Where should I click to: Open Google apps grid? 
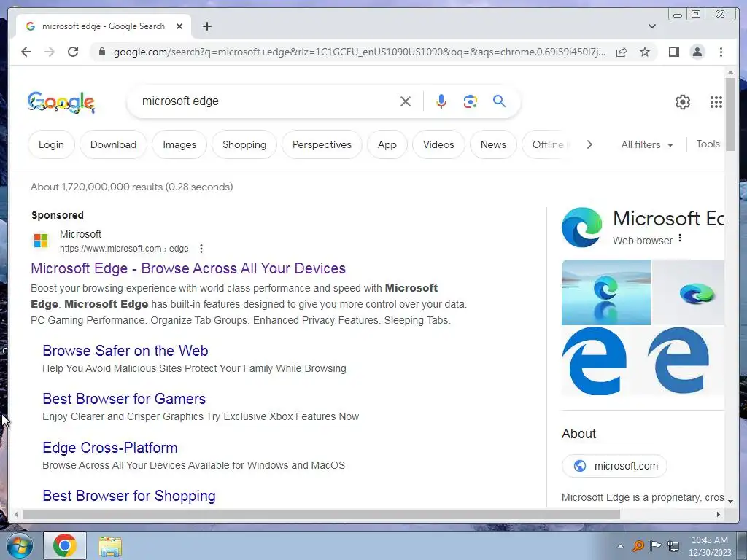[716, 102]
